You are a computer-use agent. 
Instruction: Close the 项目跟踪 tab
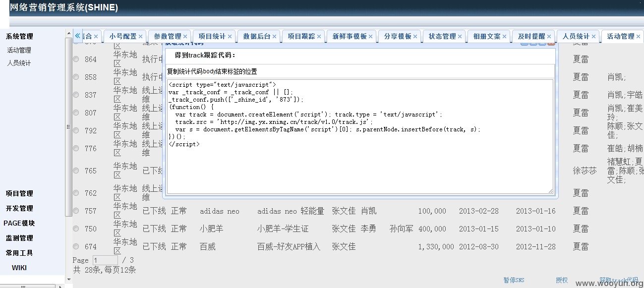point(319,36)
